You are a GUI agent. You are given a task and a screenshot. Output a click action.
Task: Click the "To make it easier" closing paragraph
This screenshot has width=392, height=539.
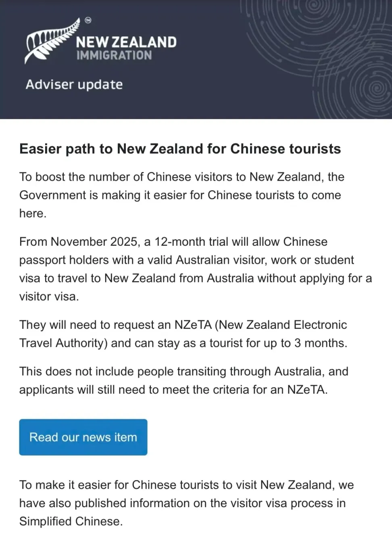click(186, 503)
